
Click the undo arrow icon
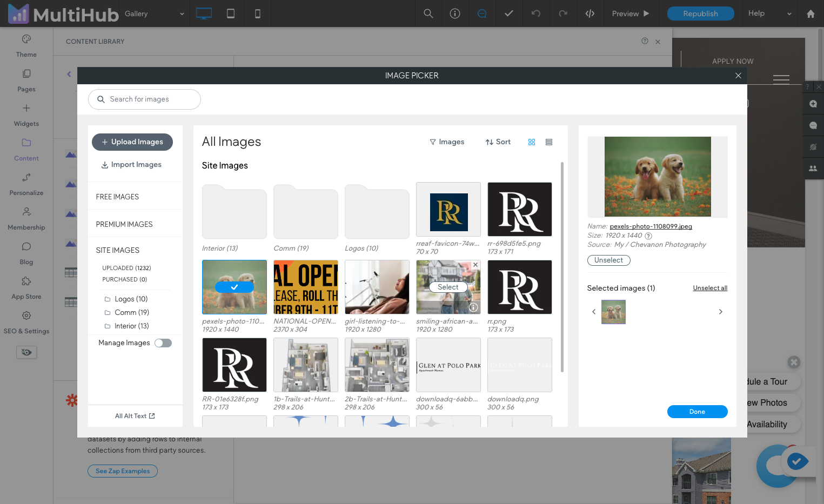[536, 14]
